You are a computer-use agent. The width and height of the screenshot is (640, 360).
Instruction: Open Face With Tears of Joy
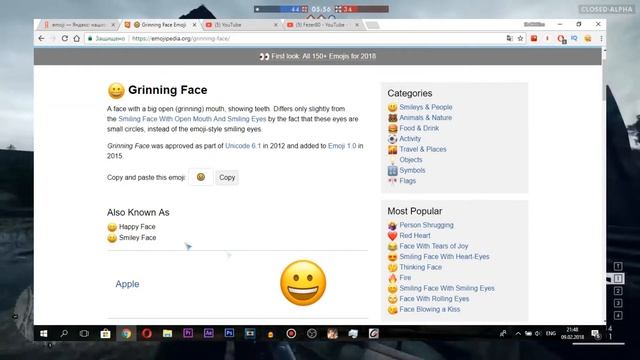tap(433, 246)
